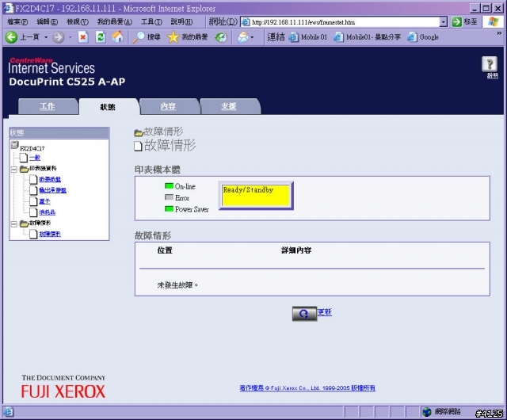Image resolution: width=507 pixels, height=420 pixels.
Task: Open the Forward button history dropdown arrow
Action: [x=71, y=37]
